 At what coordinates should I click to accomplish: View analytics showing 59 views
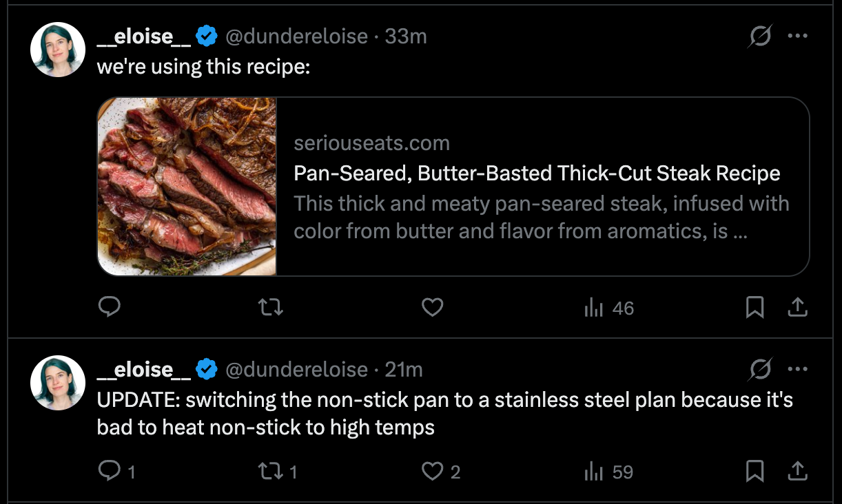608,472
